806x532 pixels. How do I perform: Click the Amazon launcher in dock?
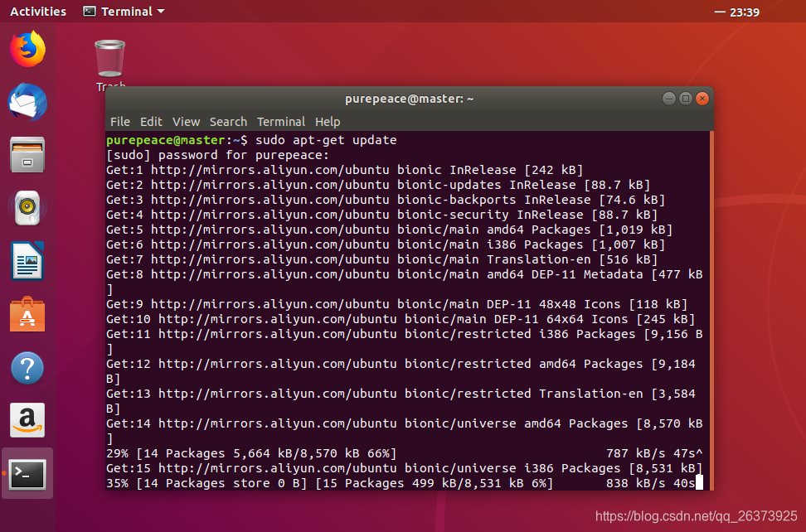tap(27, 420)
